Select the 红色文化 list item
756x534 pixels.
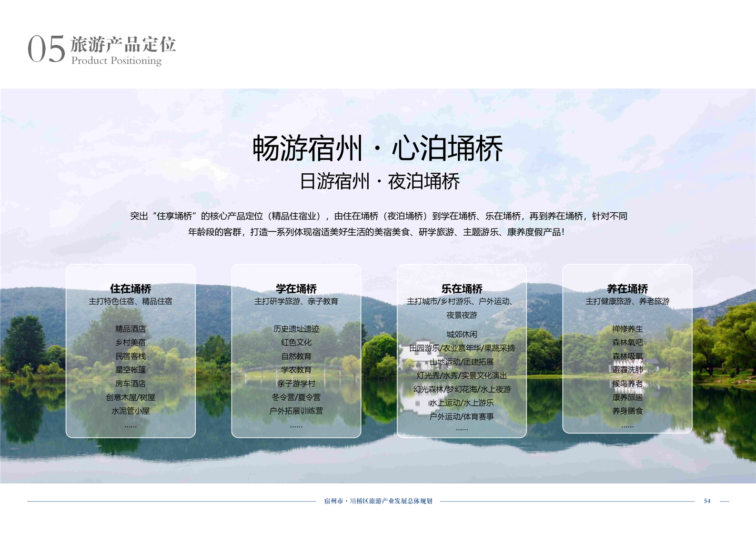(296, 342)
